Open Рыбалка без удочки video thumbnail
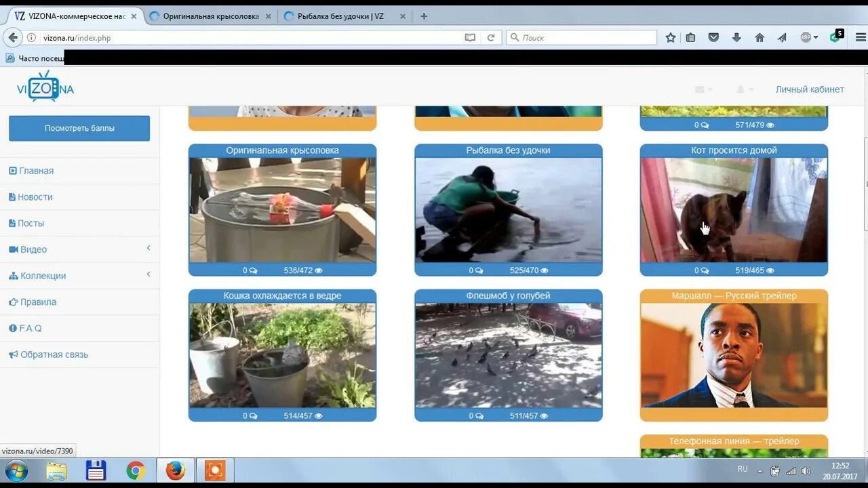This screenshot has height=488, width=868. click(508, 210)
